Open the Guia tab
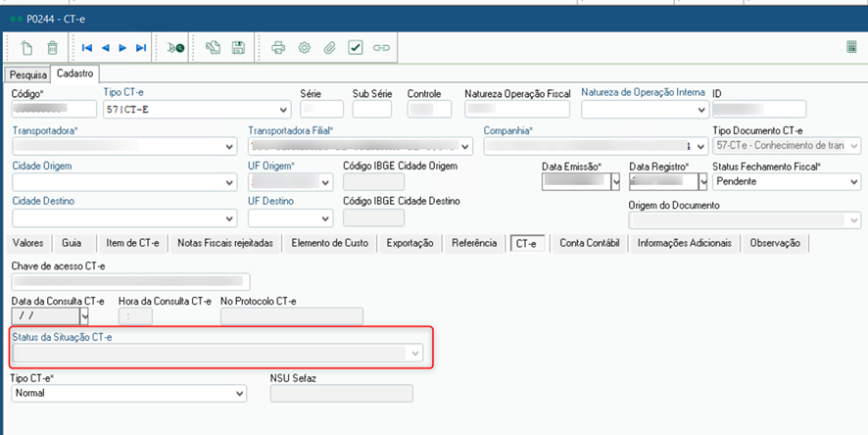The image size is (868, 435). tap(72, 243)
